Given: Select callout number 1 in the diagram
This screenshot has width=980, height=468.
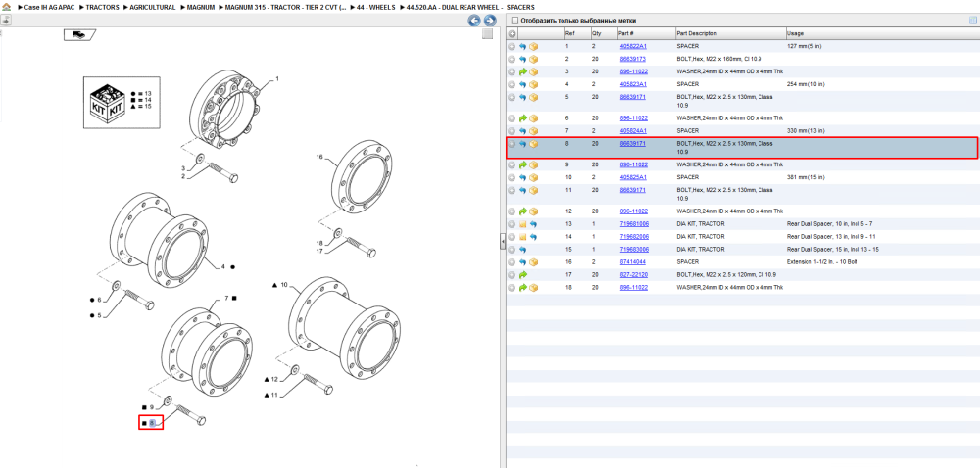Looking at the screenshot, I should coord(277,79).
